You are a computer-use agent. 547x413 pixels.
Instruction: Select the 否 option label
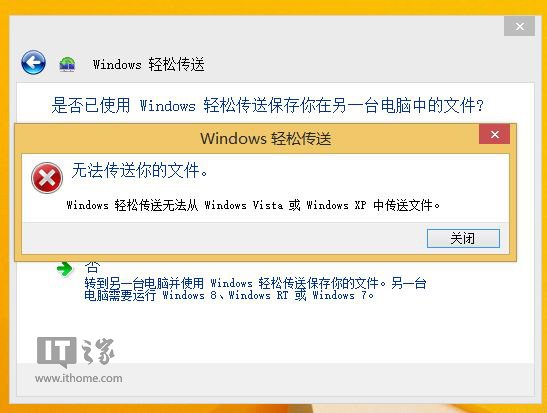coord(92,268)
